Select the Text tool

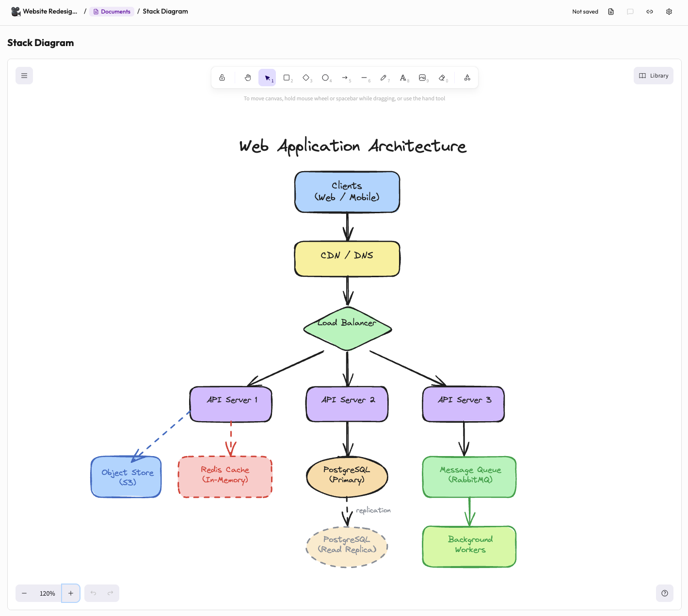click(403, 77)
